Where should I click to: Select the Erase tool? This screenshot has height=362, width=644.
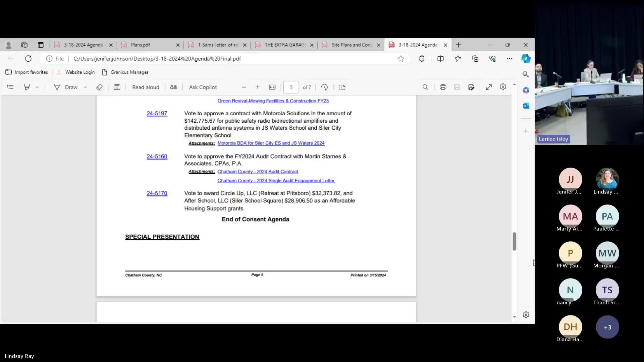[x=99, y=87]
